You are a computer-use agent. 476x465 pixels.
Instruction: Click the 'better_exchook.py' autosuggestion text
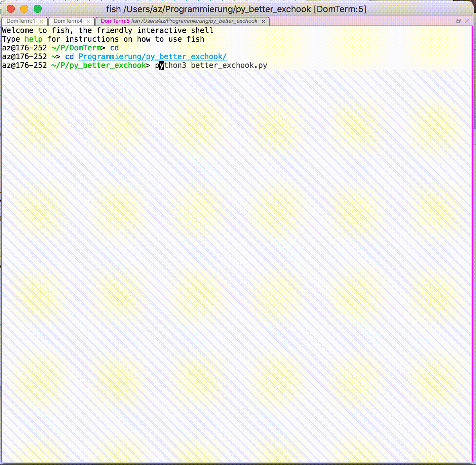coord(229,66)
